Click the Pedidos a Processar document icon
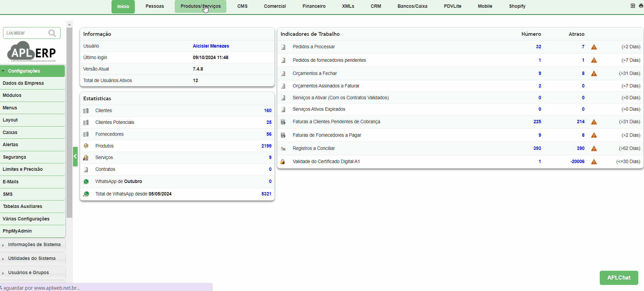The image size is (644, 291). pyautogui.click(x=283, y=47)
